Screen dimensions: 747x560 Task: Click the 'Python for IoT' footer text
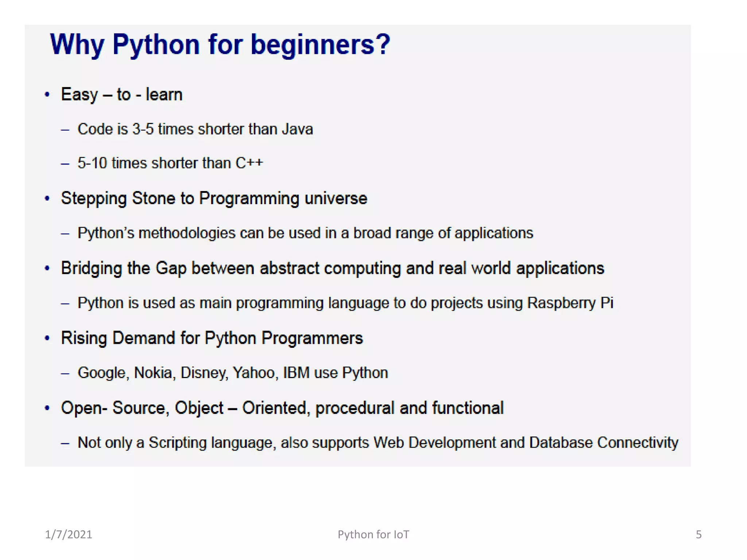[373, 534]
